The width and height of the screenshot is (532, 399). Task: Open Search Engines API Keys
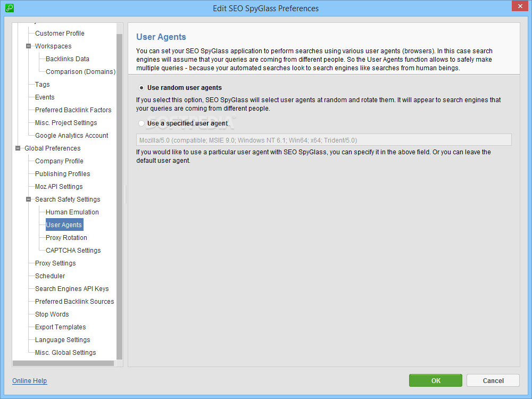pyautogui.click(x=72, y=289)
